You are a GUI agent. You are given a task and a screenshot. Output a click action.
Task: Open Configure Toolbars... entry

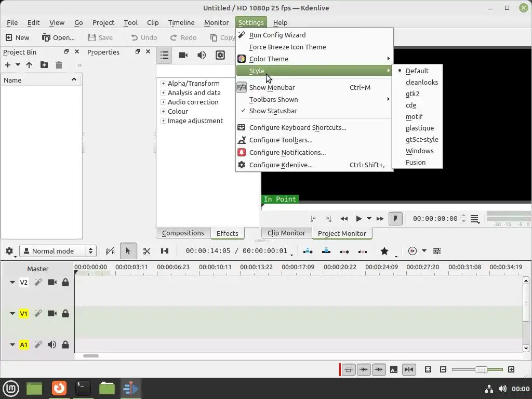[x=314, y=140]
